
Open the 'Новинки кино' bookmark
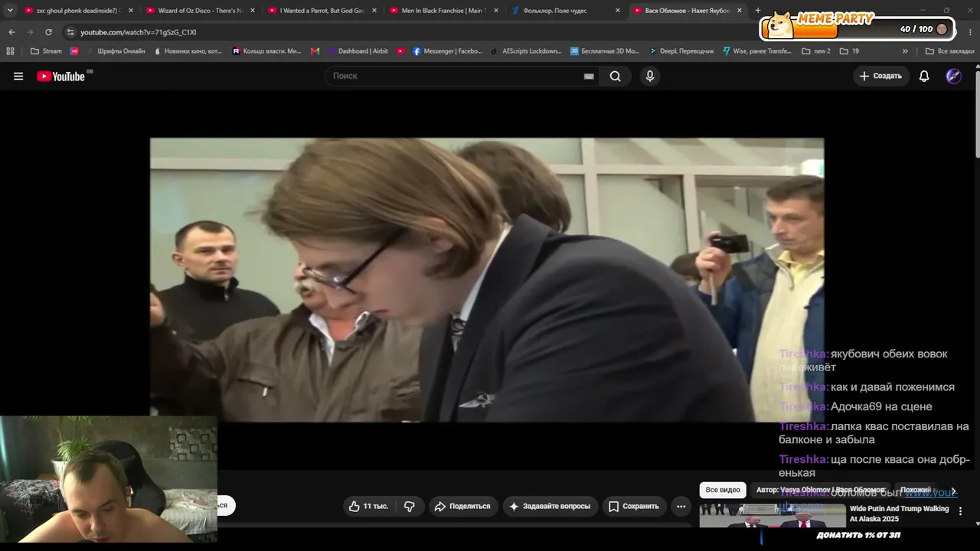pyautogui.click(x=188, y=51)
